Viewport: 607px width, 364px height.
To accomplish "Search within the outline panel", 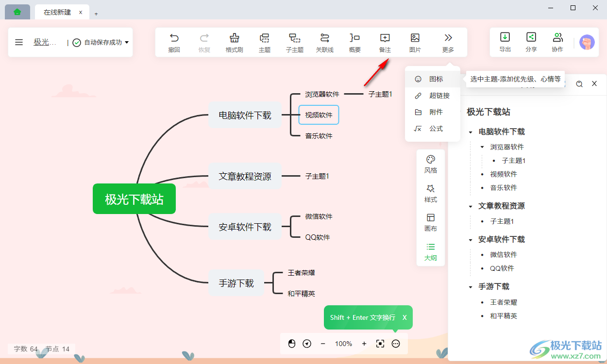I will [579, 83].
